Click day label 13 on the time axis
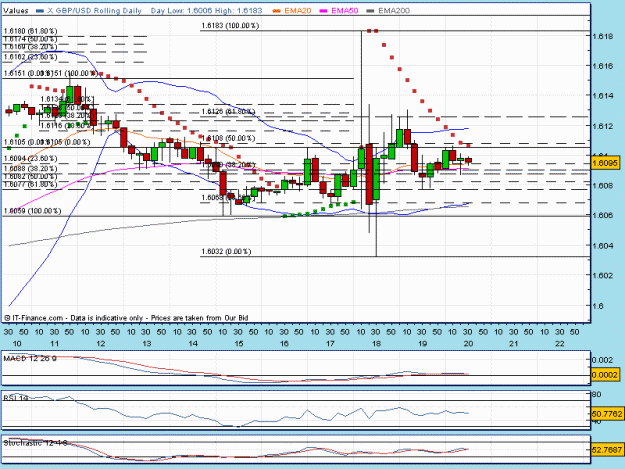Viewport: 625px width, 469px height. [x=147, y=343]
